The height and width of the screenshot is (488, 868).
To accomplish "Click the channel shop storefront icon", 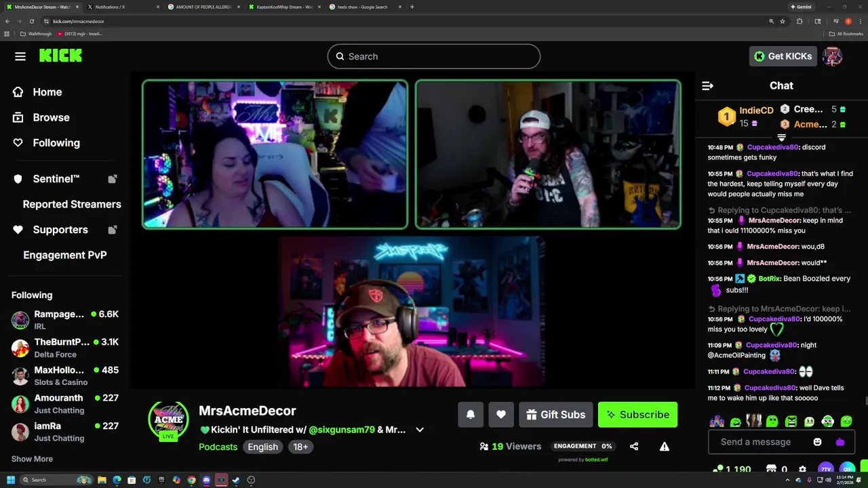I will (x=771, y=469).
